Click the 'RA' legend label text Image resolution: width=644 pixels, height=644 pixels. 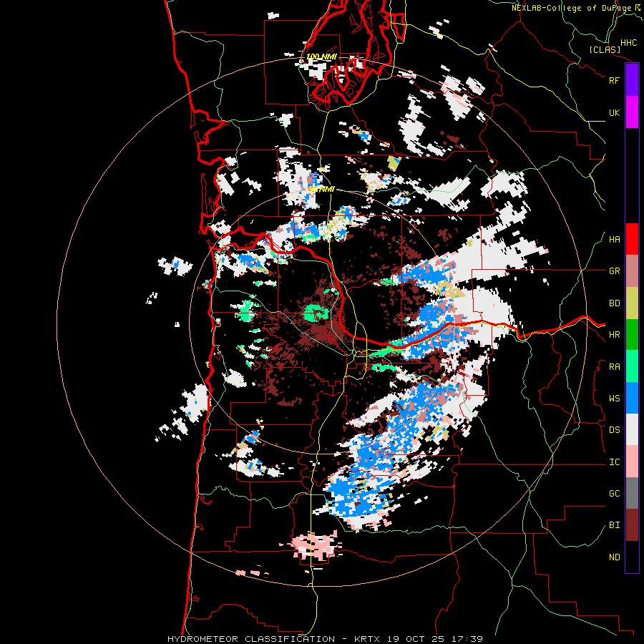point(614,367)
